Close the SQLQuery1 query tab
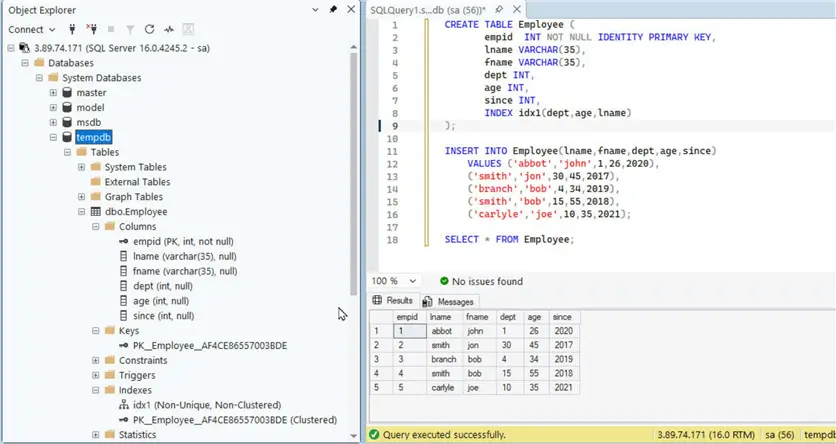 (517, 10)
